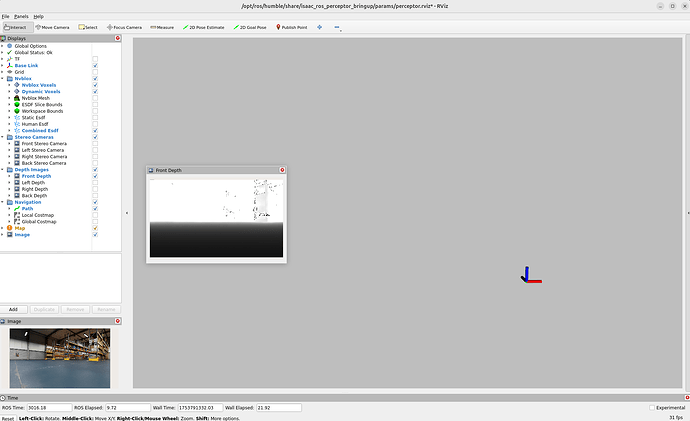Click the Base Link axes icon
This screenshot has height=421, width=690.
10,65
